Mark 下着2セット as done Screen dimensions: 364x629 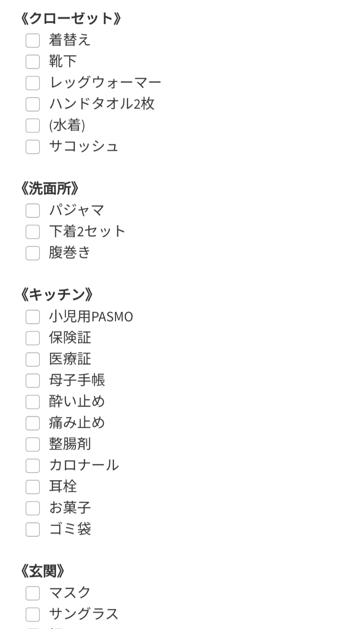pos(32,231)
